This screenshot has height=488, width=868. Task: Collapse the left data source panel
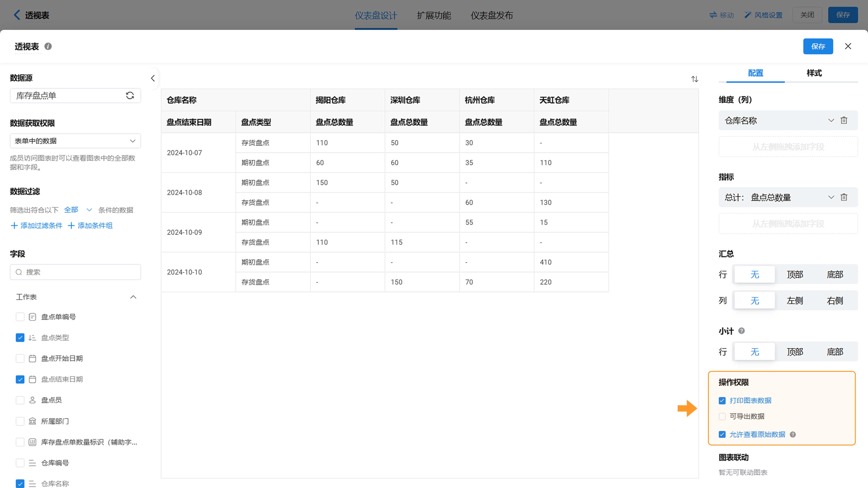[153, 78]
